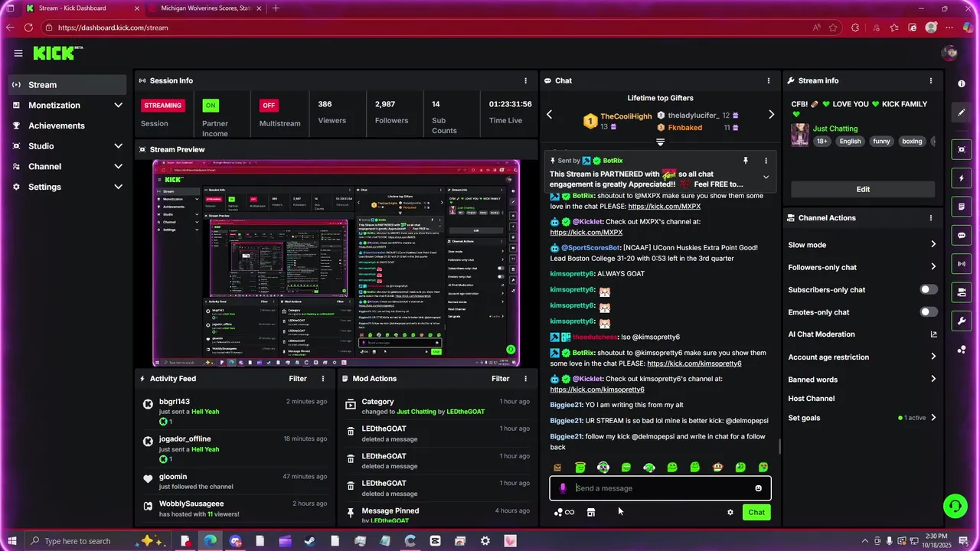The width and height of the screenshot is (980, 551).
Task: Click the microphone icon in the message box
Action: click(x=563, y=488)
